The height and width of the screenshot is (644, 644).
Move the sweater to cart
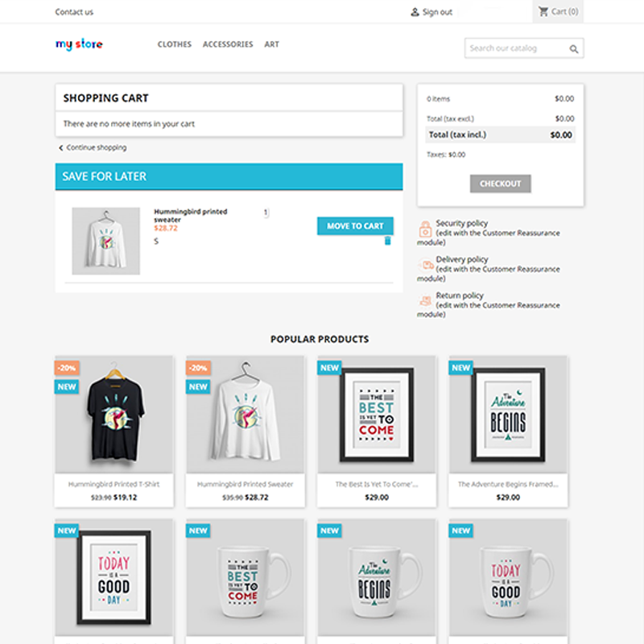pyautogui.click(x=355, y=226)
